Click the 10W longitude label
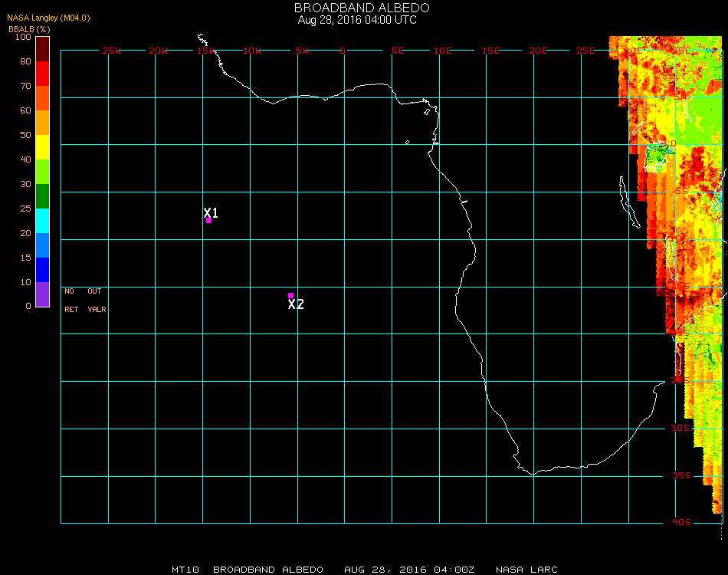Image resolution: width=728 pixels, height=575 pixels. (252, 51)
